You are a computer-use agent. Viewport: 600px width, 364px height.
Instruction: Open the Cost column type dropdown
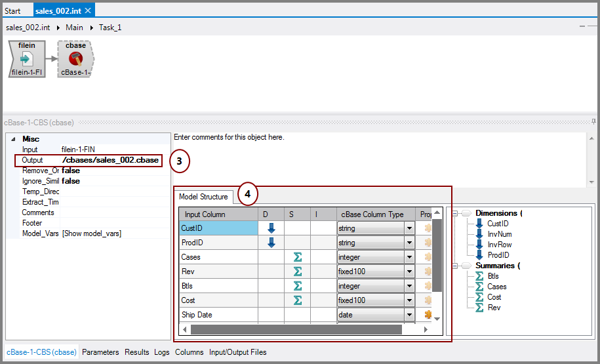tap(409, 300)
